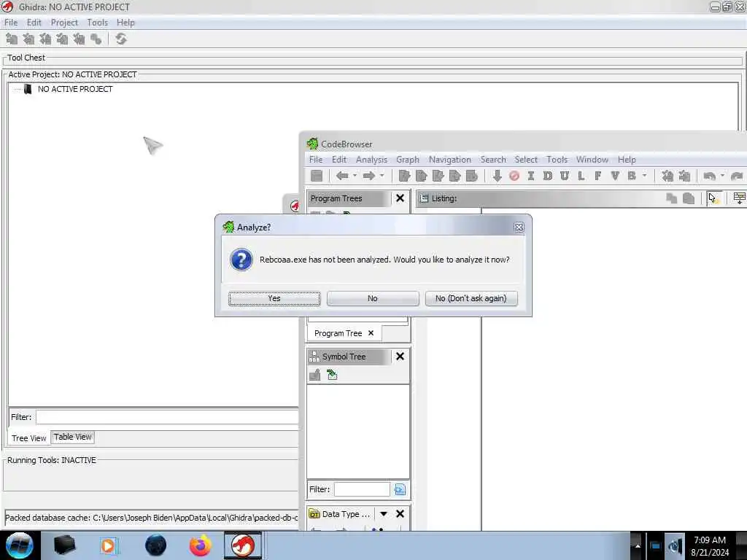Screen dimensions: 747x560
Task: Click the 'L' next label icon
Action: point(581,176)
